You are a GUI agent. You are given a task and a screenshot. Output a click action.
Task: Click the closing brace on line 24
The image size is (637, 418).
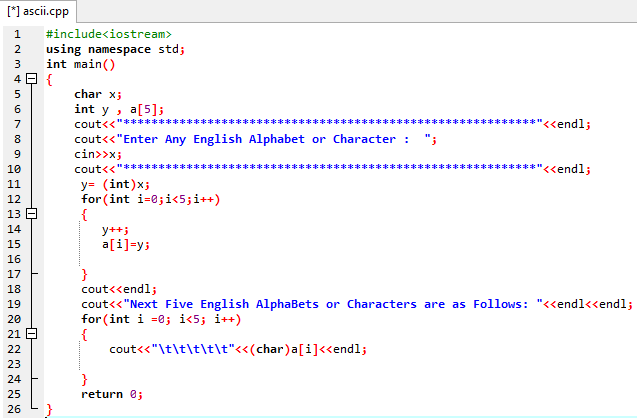(84, 379)
